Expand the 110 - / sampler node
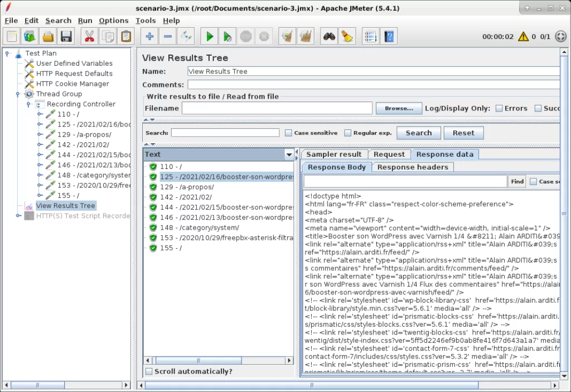Viewport: 571px width, 392px height. tap(40, 114)
